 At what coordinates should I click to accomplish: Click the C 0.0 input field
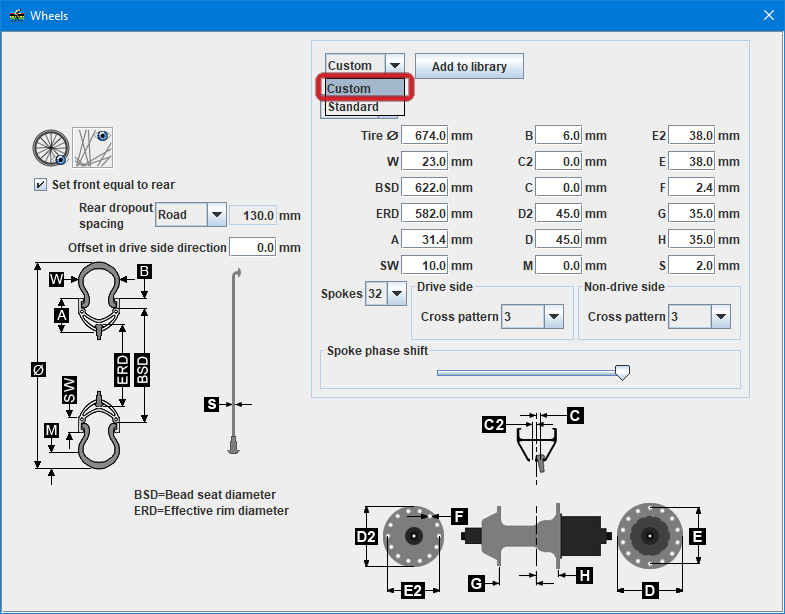559,188
